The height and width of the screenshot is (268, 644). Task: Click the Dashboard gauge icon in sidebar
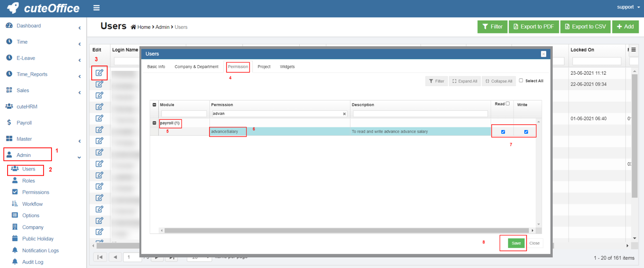coord(9,26)
